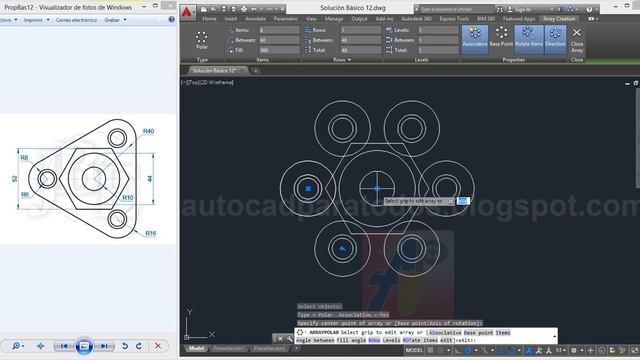The height and width of the screenshot is (360, 640).
Task: Toggle the Rotate Items option
Action: (529, 39)
